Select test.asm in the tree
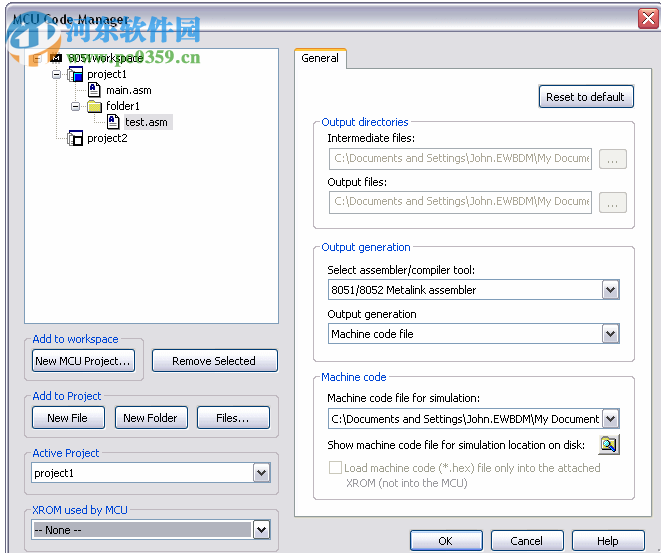The image size is (661, 553). click(146, 122)
